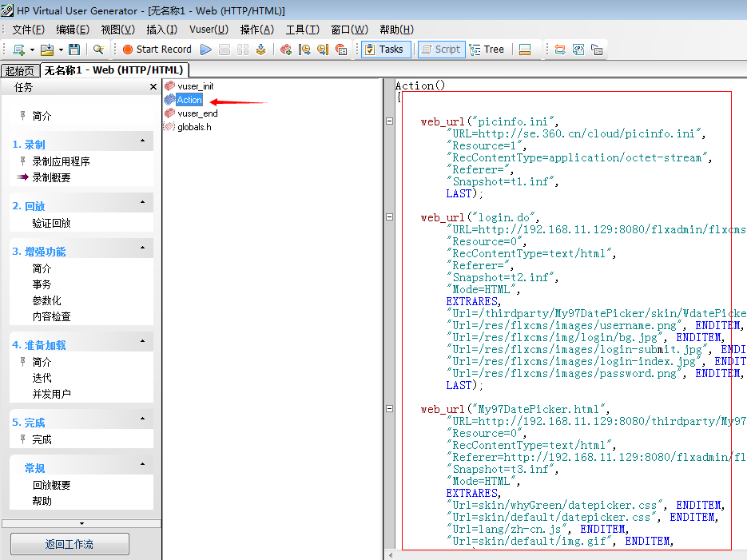Save script with floppy disk icon

(74, 50)
